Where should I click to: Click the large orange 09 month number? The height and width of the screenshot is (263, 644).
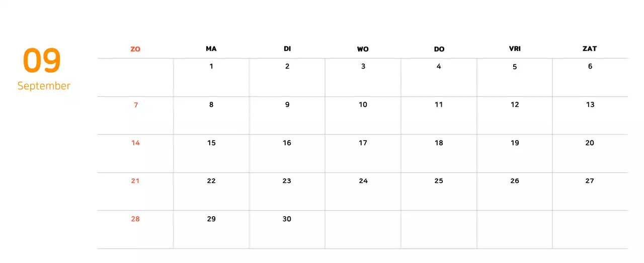[42, 60]
